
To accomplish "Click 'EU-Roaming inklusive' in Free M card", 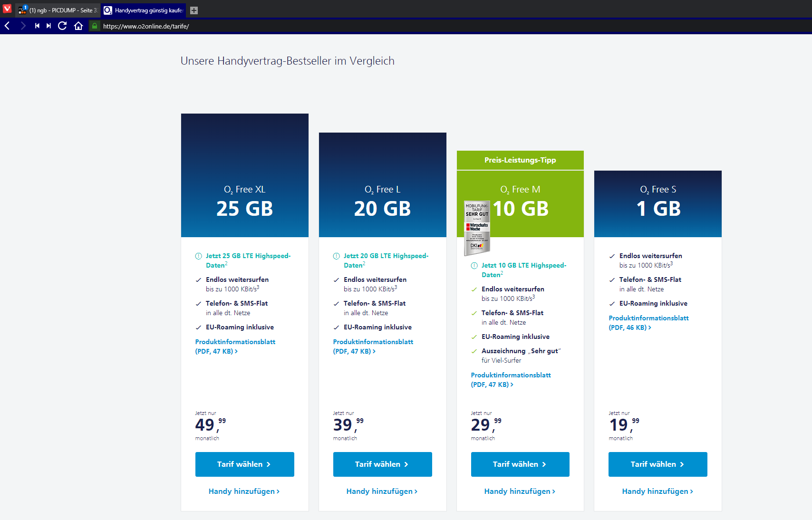I will tap(515, 337).
